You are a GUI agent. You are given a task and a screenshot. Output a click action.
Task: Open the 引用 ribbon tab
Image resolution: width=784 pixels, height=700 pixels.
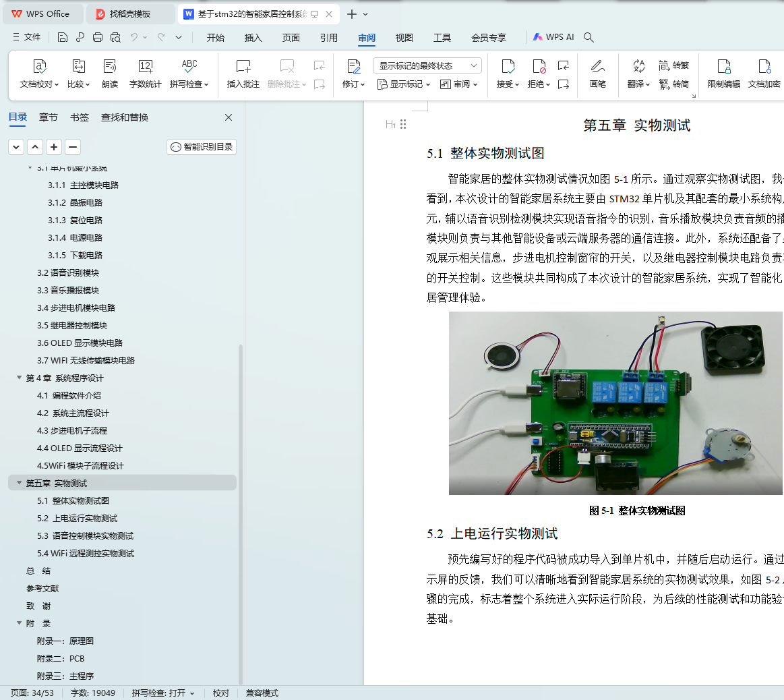point(328,38)
